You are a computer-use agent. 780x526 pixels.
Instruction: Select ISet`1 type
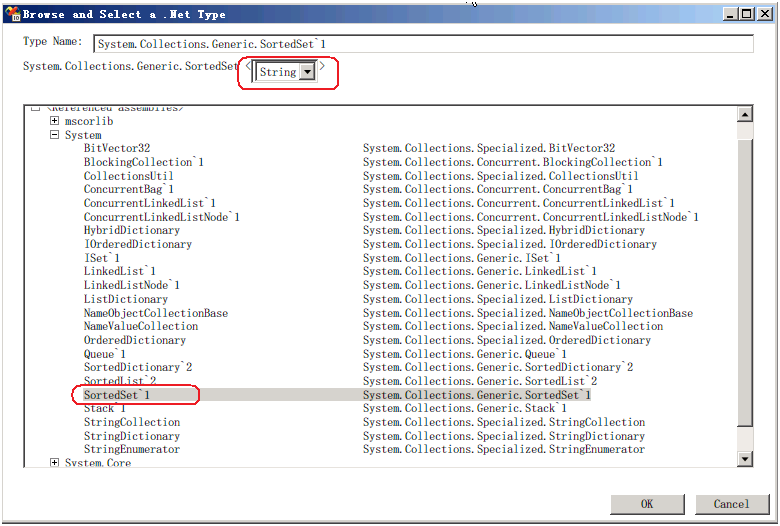click(x=101, y=258)
